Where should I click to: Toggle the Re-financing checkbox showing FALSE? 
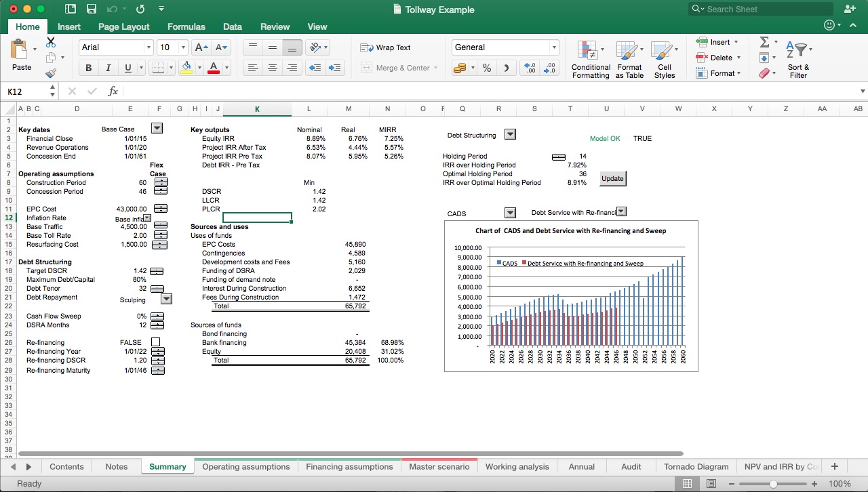point(155,342)
